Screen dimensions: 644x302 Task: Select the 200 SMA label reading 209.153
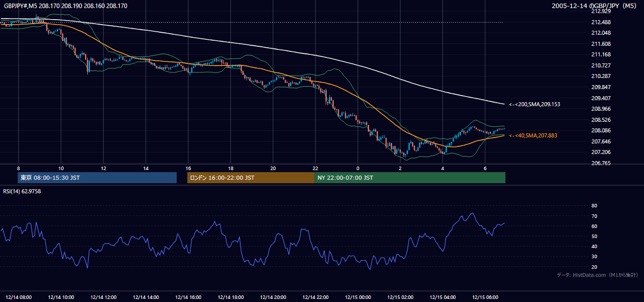tap(535, 105)
